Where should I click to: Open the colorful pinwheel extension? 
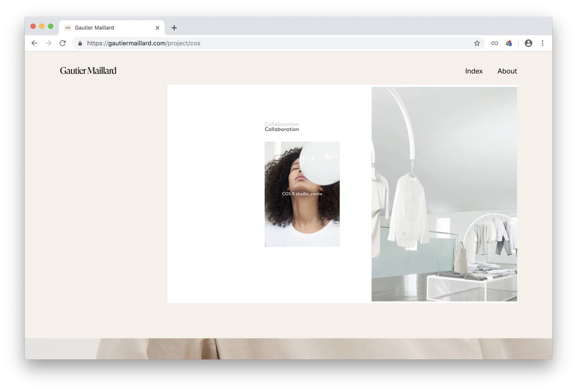(509, 43)
